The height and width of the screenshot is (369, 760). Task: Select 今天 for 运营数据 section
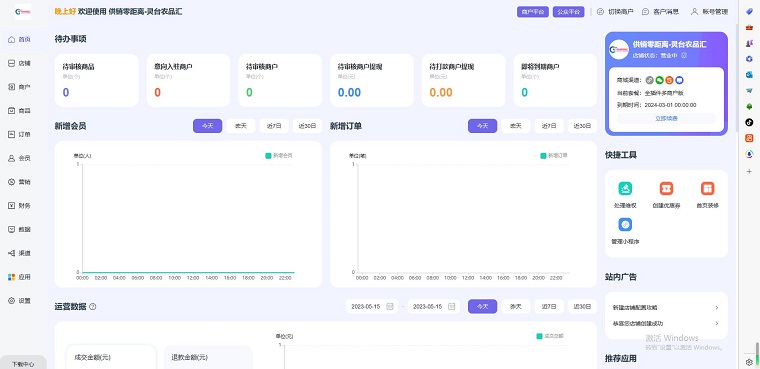point(482,306)
